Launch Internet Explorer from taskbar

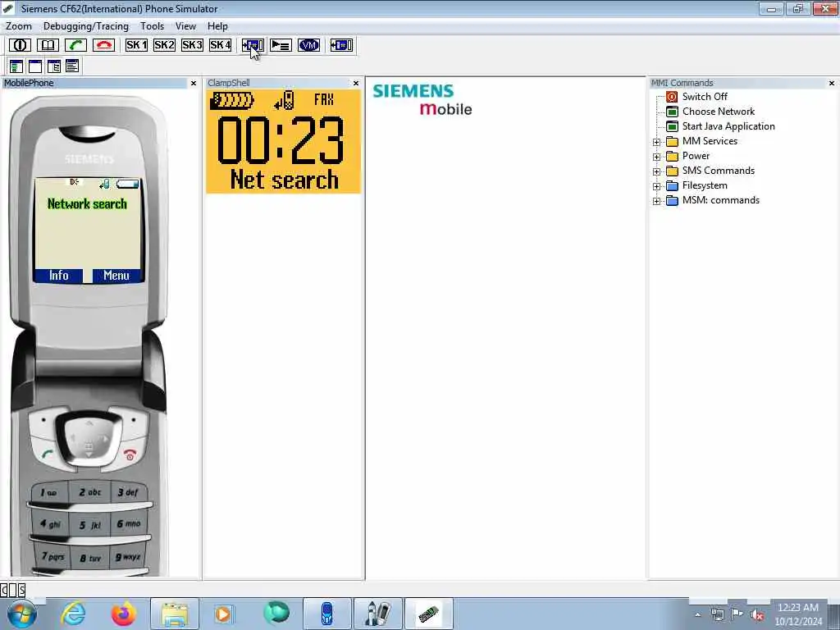73,614
